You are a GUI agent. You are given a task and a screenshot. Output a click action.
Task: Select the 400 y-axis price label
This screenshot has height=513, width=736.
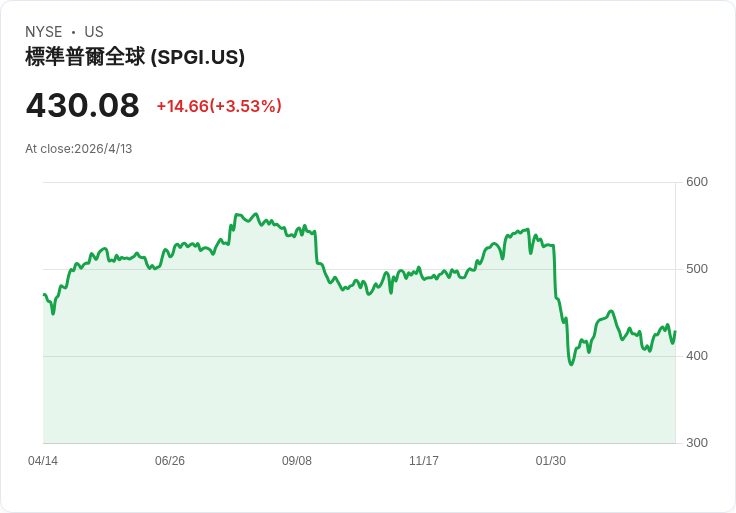tap(697, 356)
